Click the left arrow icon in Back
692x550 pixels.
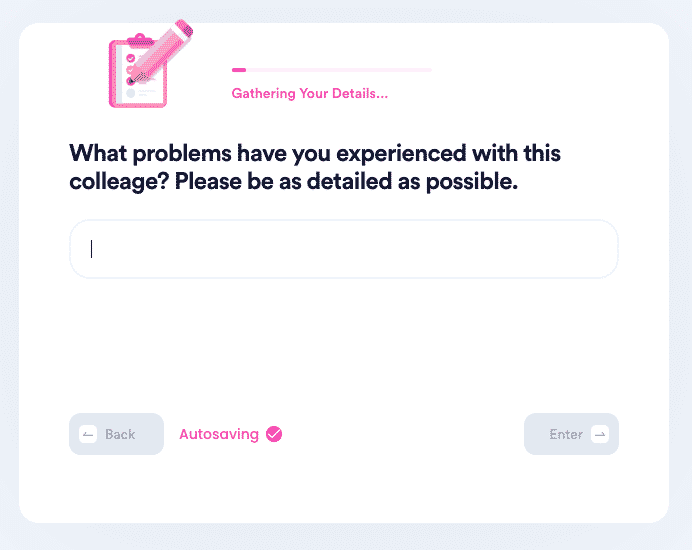(x=88, y=434)
